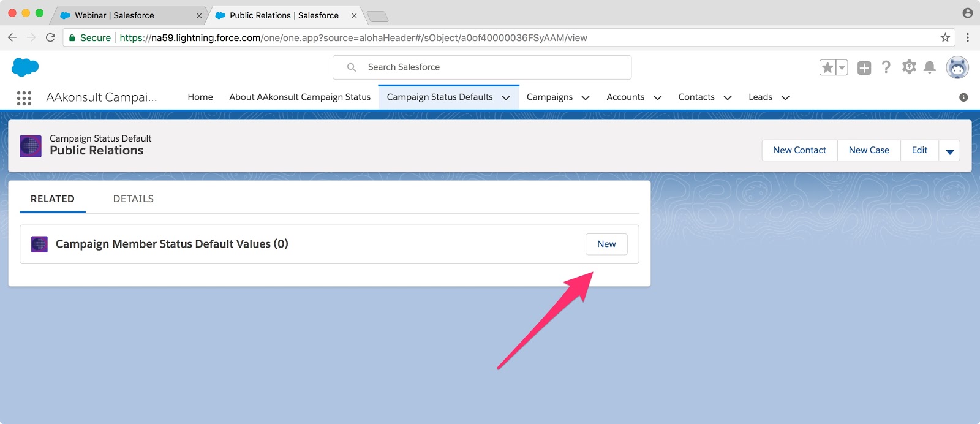Go to the Home navigation tab

(x=200, y=97)
